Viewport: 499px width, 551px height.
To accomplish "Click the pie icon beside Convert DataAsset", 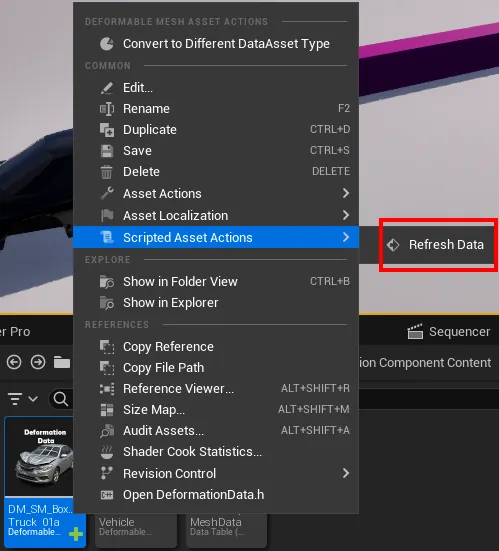I will point(107,44).
